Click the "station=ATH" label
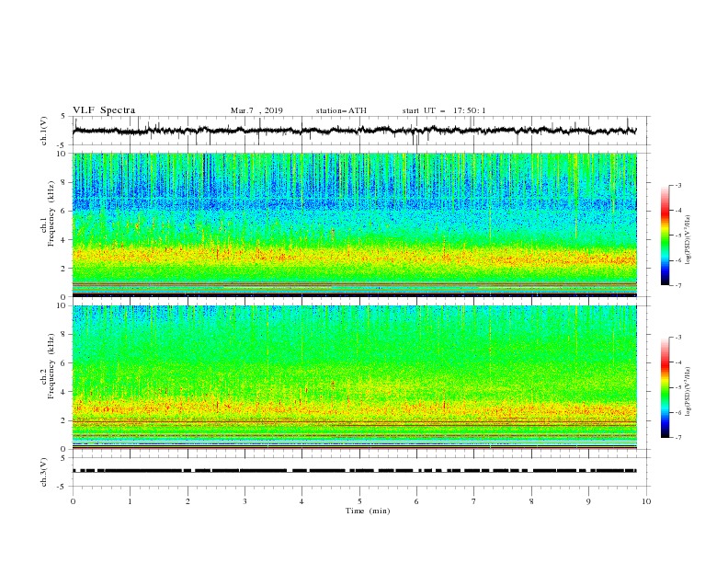 click(341, 110)
